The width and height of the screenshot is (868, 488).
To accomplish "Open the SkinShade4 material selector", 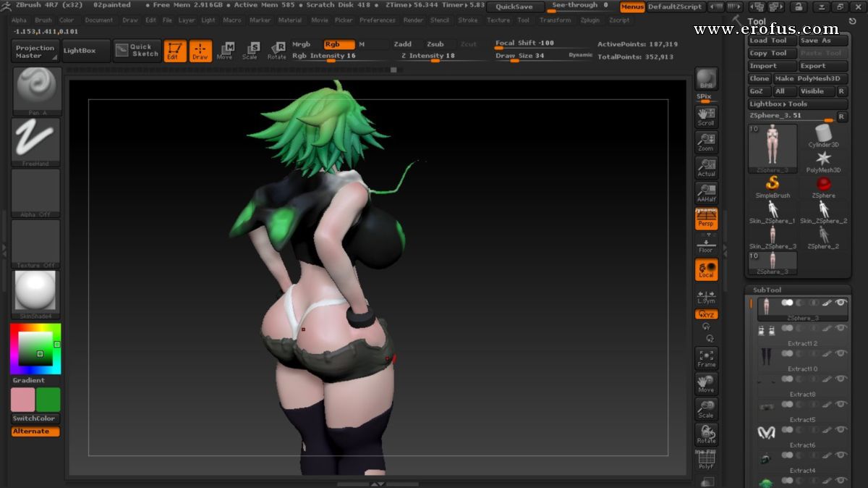I will 36,295.
